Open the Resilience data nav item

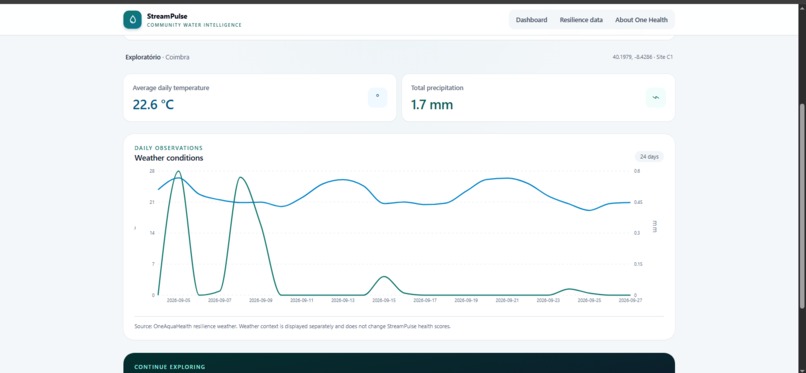581,20
